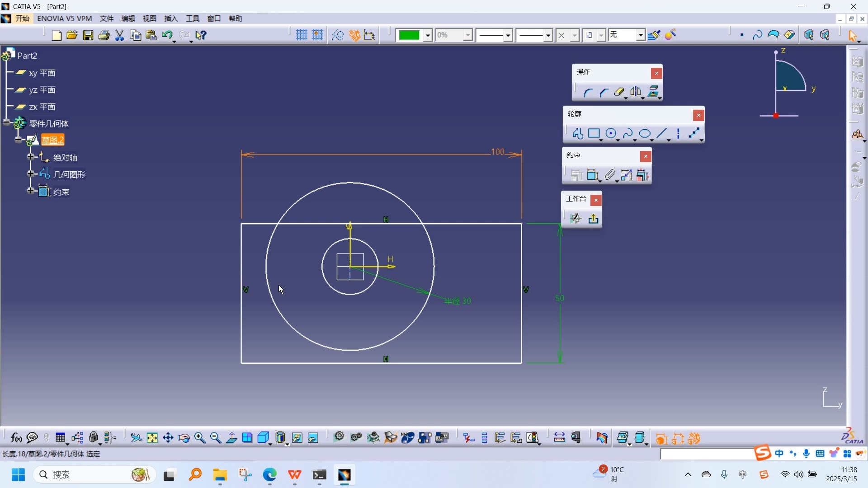Click the Painter brush icon

pos(654,35)
